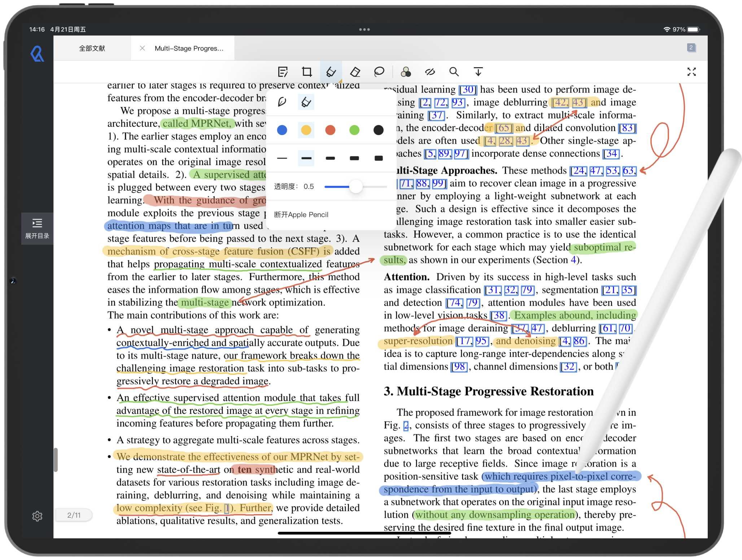Select the medium stroke width
The image size is (742, 560).
point(330,158)
